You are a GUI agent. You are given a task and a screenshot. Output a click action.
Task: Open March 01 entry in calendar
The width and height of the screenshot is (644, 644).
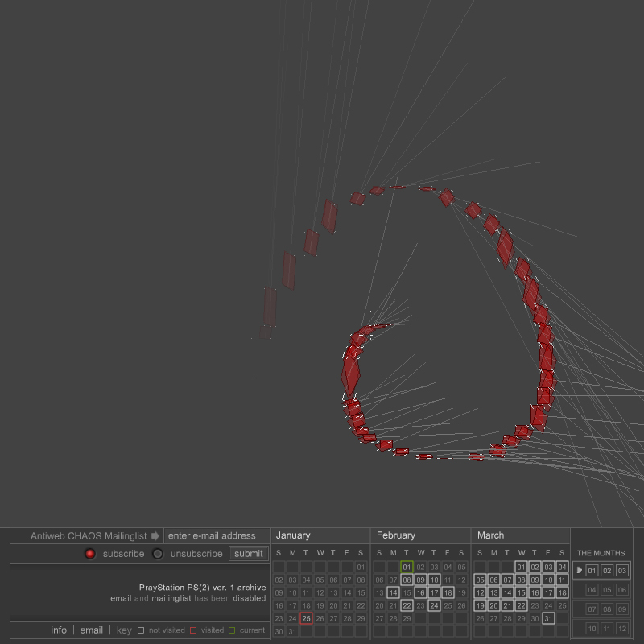coord(521,567)
